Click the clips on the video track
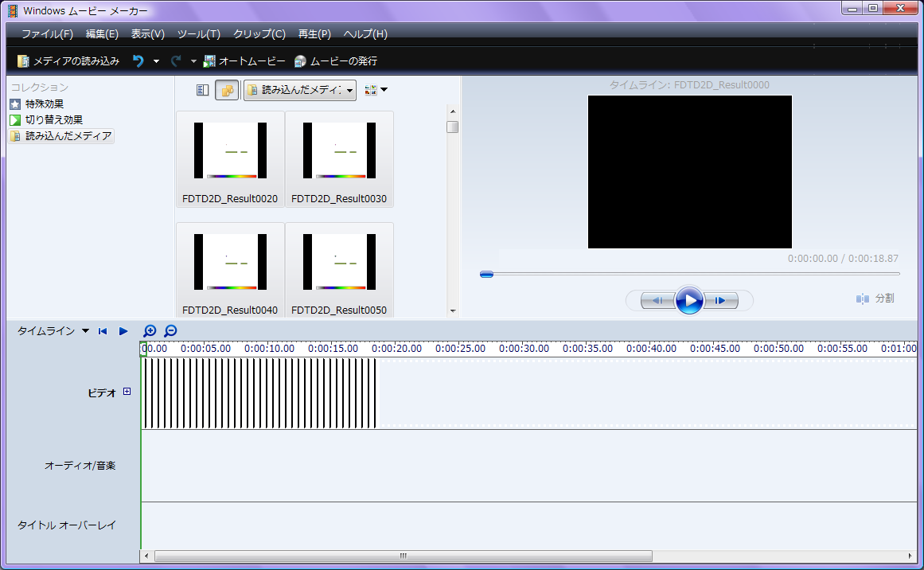The height and width of the screenshot is (570, 924). (259, 393)
